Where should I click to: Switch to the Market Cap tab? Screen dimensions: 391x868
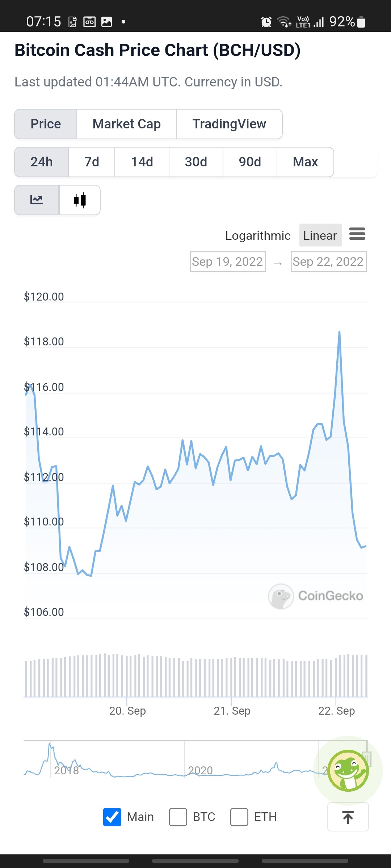[x=127, y=124]
